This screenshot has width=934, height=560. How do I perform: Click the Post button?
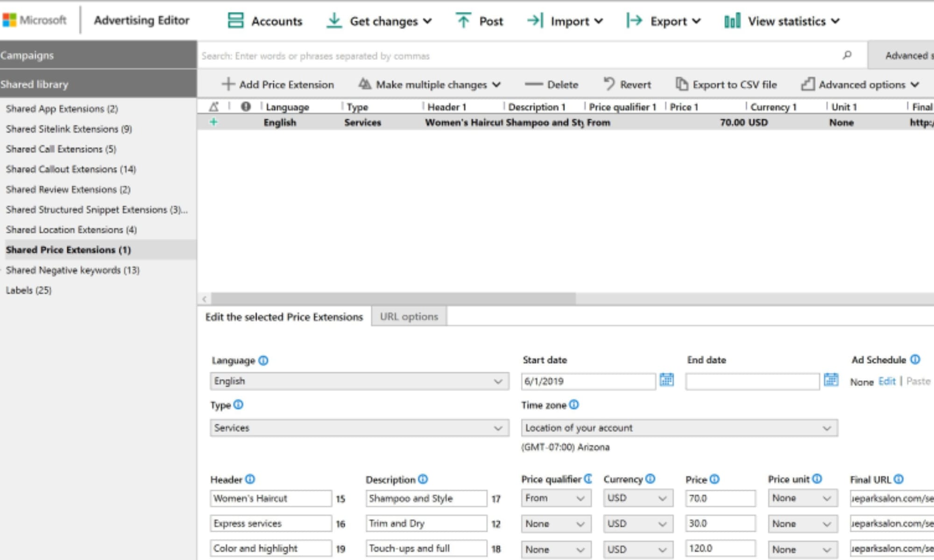(480, 21)
